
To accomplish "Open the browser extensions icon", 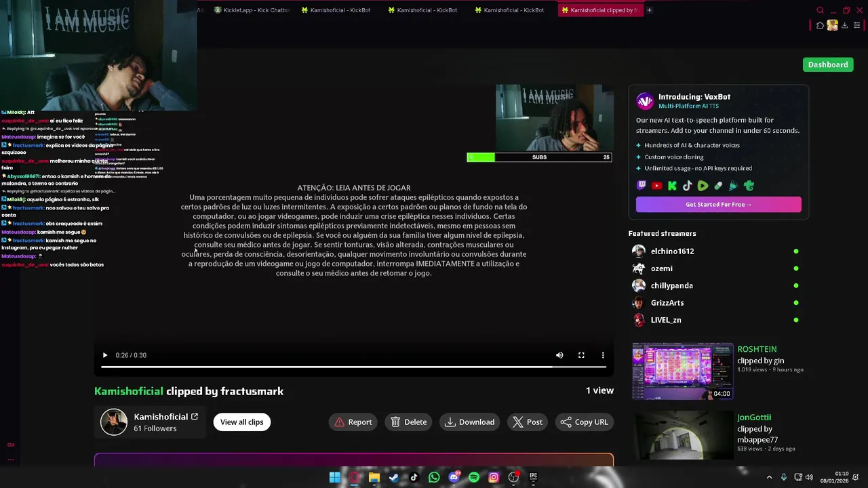I will [820, 26].
